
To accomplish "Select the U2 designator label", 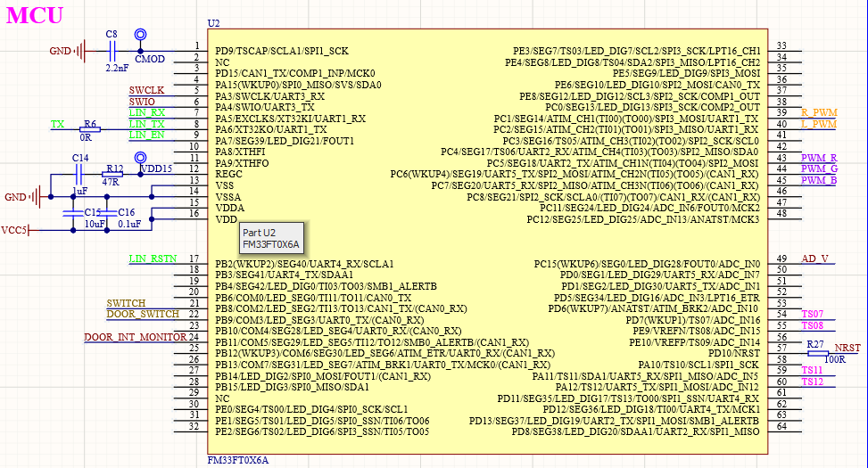I will (x=213, y=22).
